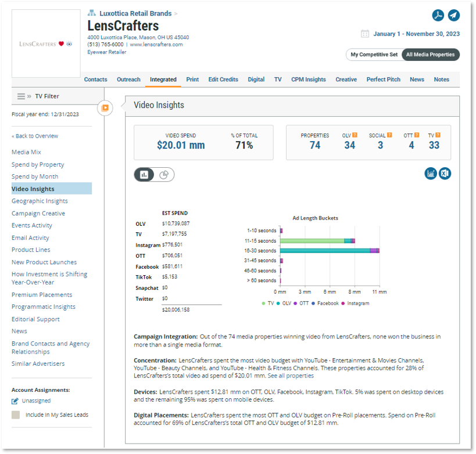
Task: Visit www.lenscrafters.com link
Action: tap(156, 45)
